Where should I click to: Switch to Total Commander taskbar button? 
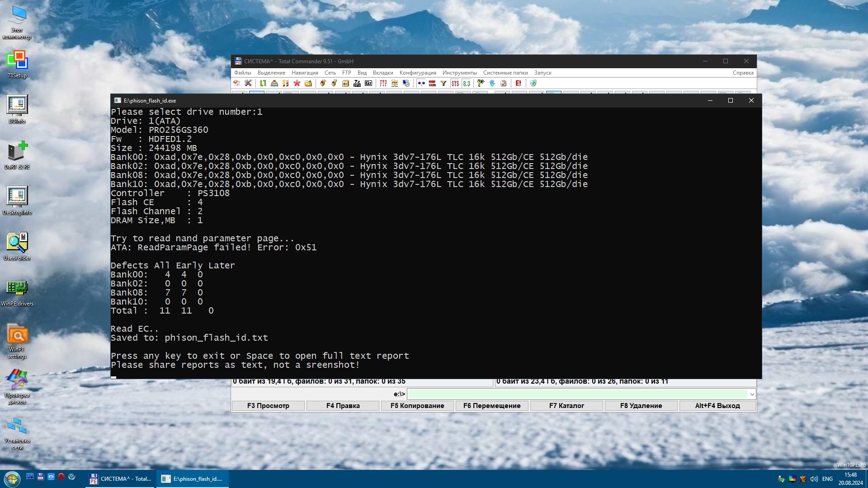[120, 479]
